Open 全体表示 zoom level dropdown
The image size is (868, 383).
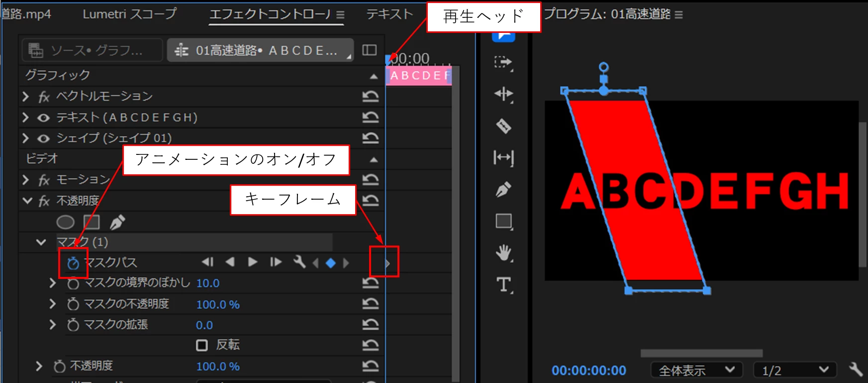(696, 370)
